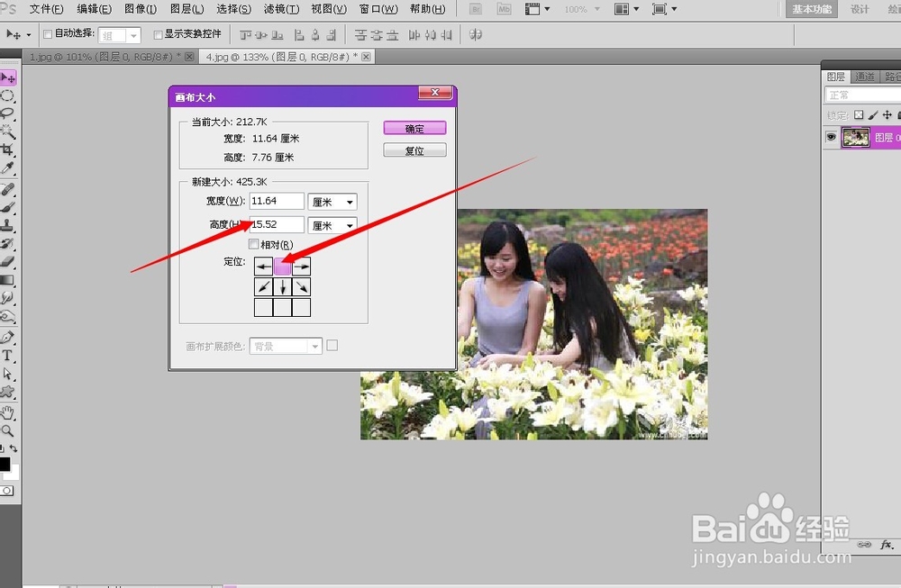Screen dimensions: 901x588
Task: Select the Eyedropper tool
Action: (x=7, y=167)
